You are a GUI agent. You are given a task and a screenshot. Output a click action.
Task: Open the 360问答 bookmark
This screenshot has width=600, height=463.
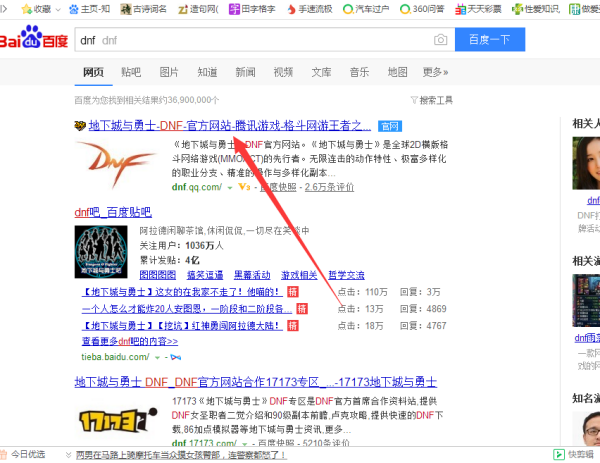[422, 9]
